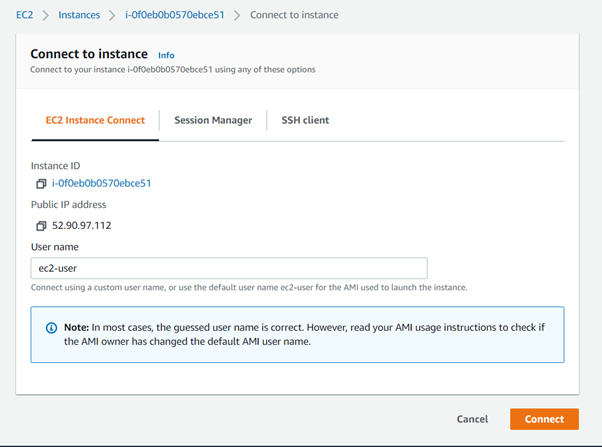Click the Public IP address label

click(x=69, y=205)
